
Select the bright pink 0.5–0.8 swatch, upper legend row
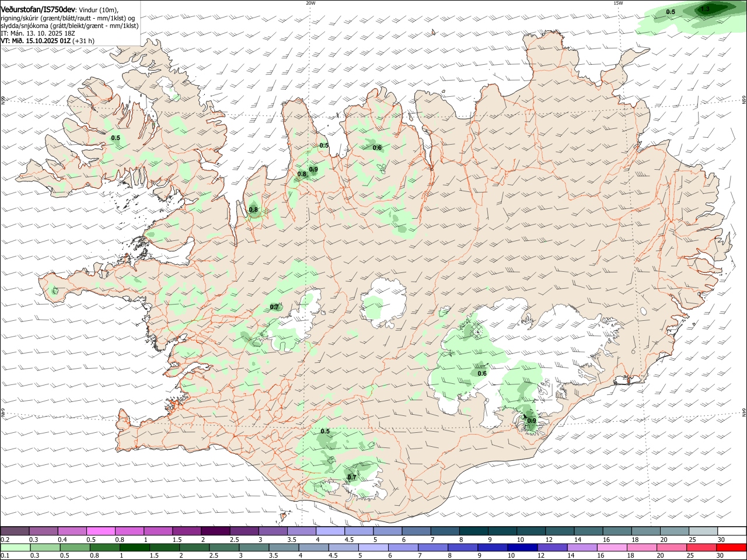(x=101, y=531)
